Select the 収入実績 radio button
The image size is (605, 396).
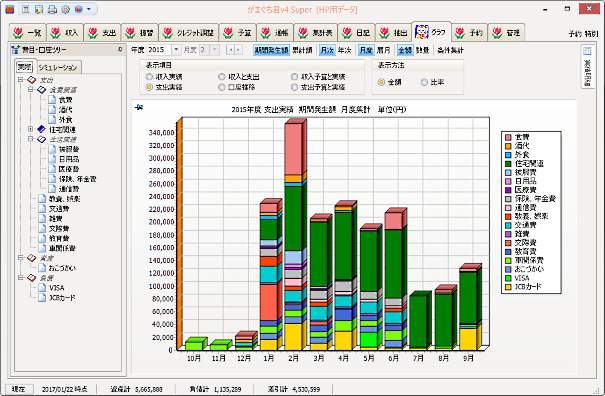pos(149,77)
